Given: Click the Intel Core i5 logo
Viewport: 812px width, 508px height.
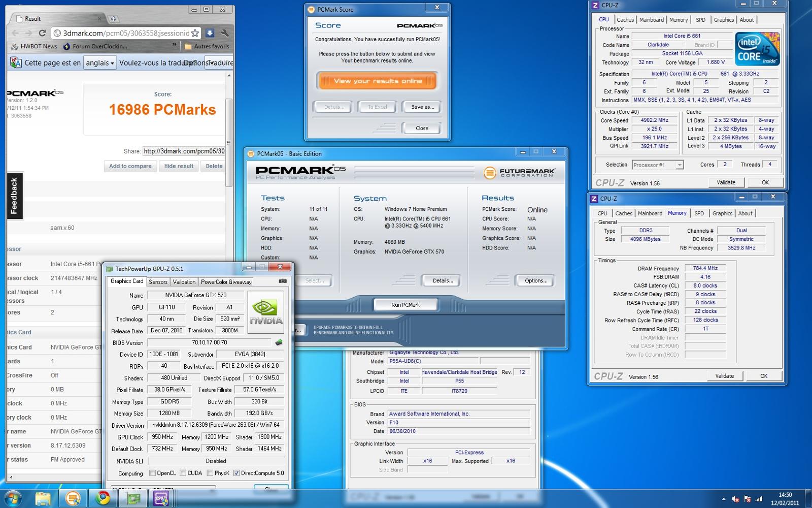Looking at the screenshot, I should pyautogui.click(x=757, y=49).
